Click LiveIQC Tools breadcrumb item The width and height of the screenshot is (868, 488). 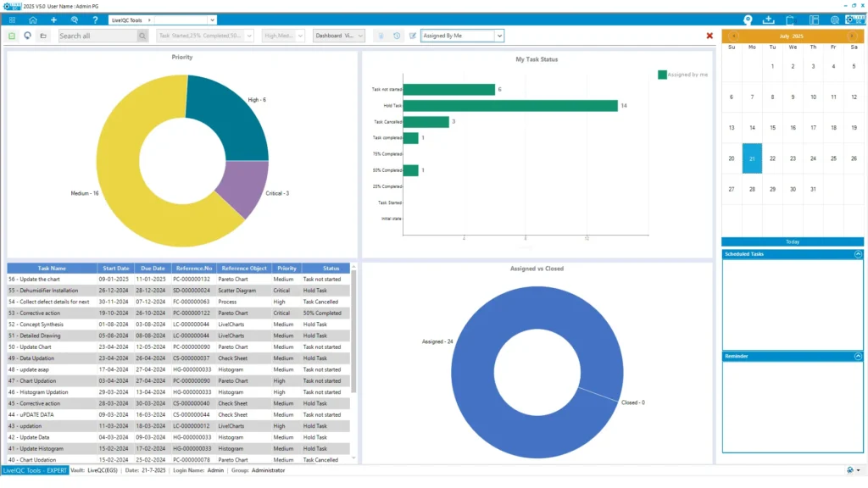tap(127, 20)
